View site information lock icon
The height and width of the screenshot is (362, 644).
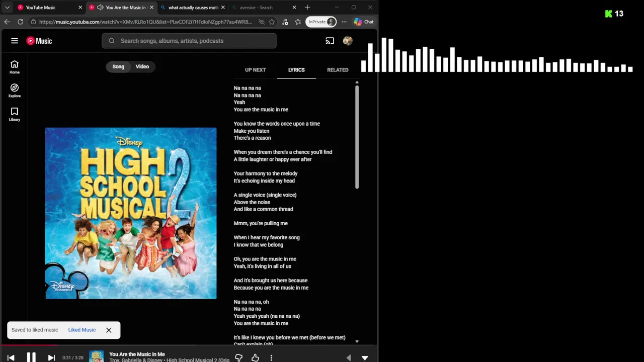pyautogui.click(x=33, y=22)
